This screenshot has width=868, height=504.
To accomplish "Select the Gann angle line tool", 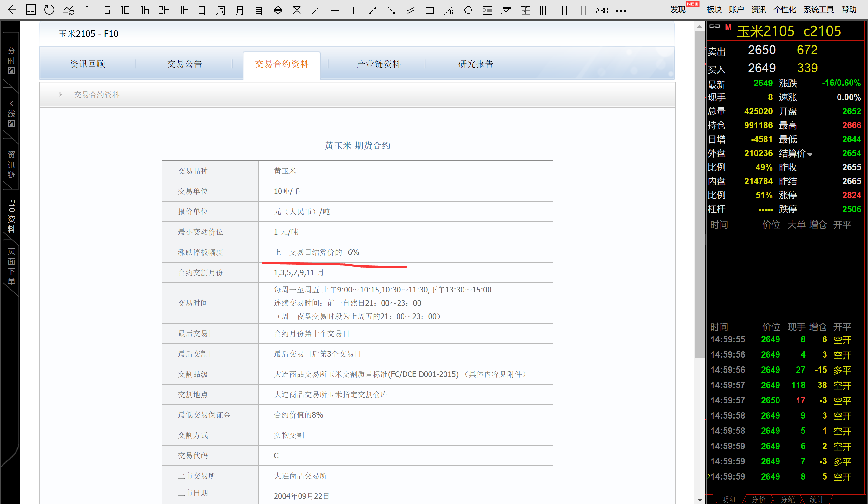I will [449, 11].
